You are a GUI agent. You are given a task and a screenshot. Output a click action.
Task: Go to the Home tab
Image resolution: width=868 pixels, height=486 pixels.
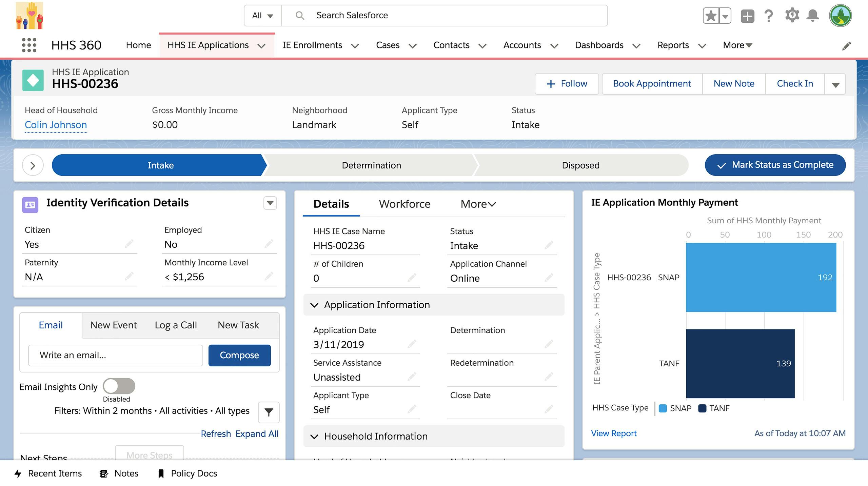(x=138, y=45)
